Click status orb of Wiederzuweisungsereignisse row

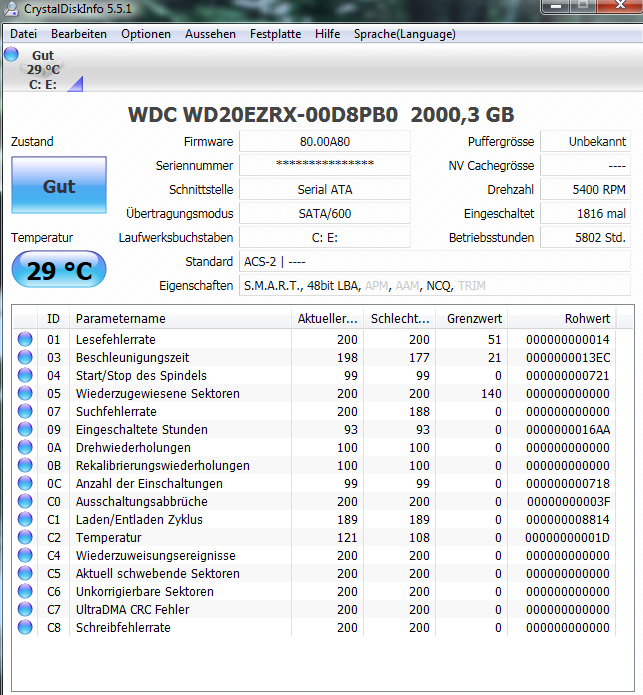pyautogui.click(x=25, y=555)
